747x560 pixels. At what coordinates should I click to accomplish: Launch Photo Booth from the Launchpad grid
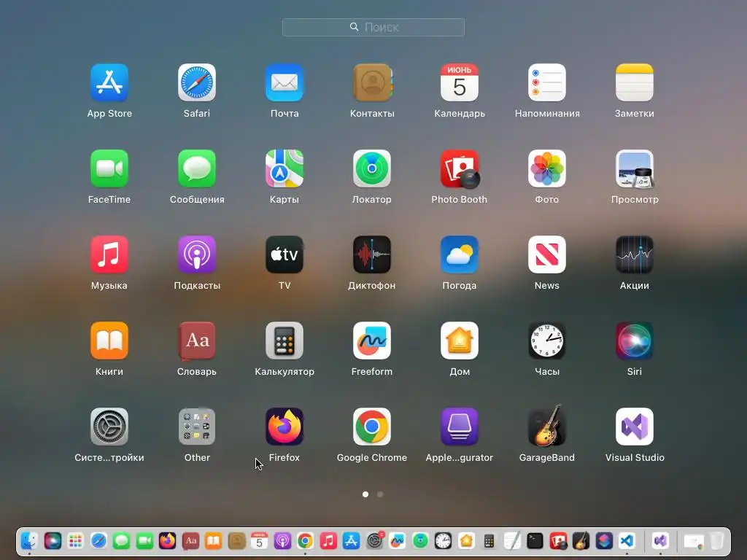[460, 169]
